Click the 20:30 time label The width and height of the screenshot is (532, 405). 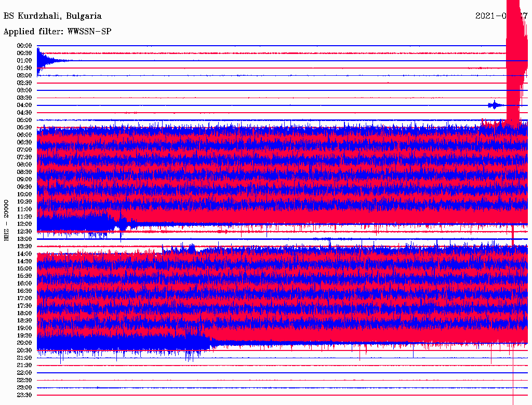pyautogui.click(x=24, y=350)
